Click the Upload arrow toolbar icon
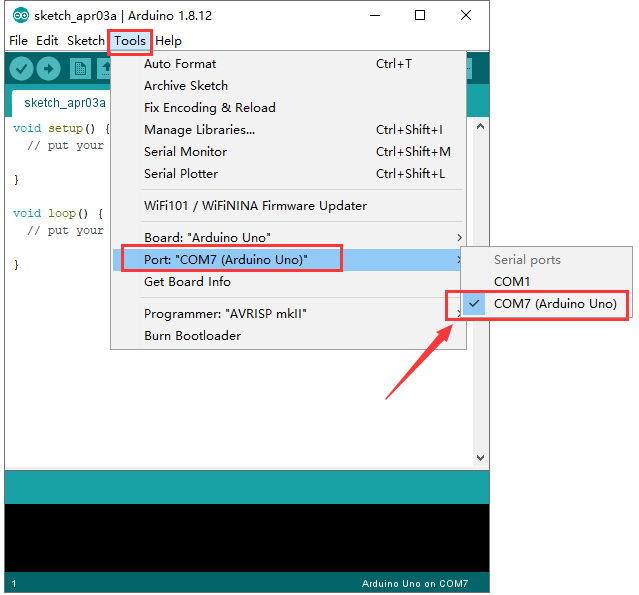Image resolution: width=639 pixels, height=595 pixels. pos(48,68)
